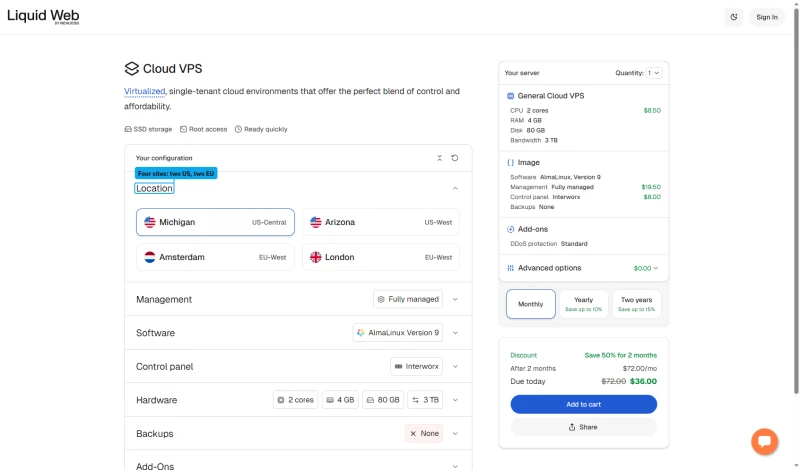Click the Advanced options sliders icon
Viewport: 800px width, 470px height.
click(x=510, y=268)
